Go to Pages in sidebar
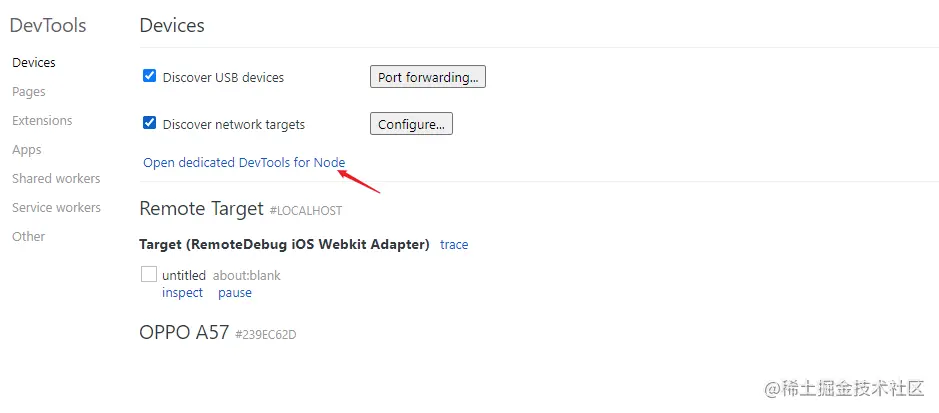This screenshot has width=939, height=413. [29, 91]
